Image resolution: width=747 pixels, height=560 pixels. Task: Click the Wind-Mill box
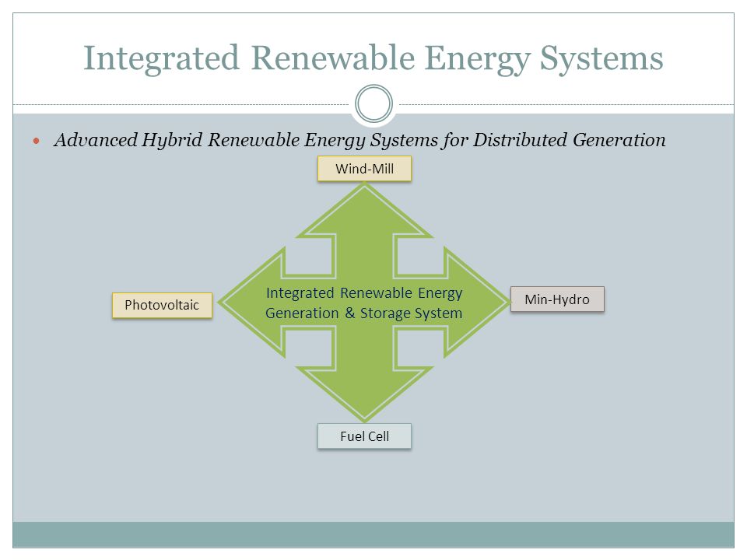(364, 169)
